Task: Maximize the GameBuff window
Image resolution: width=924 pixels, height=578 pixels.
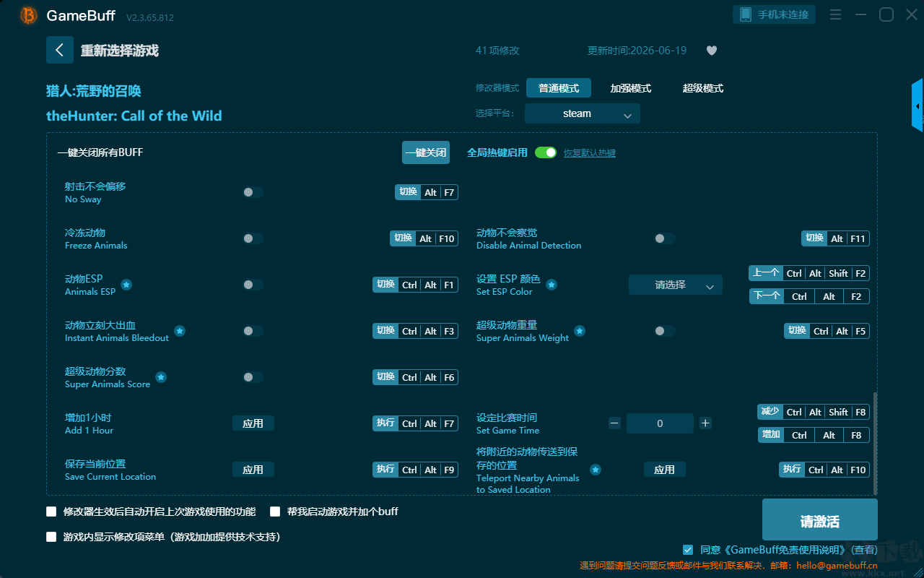Action: click(x=886, y=14)
